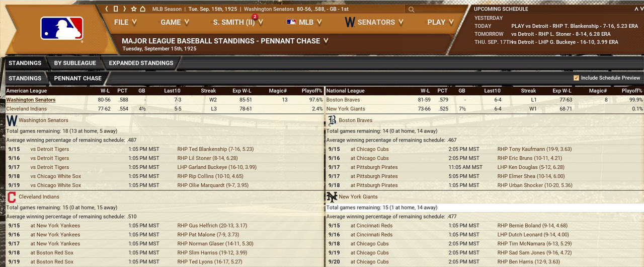Click 9/15 at New York Yankees opponent
The width and height of the screenshot is (644, 267).
[55, 226]
